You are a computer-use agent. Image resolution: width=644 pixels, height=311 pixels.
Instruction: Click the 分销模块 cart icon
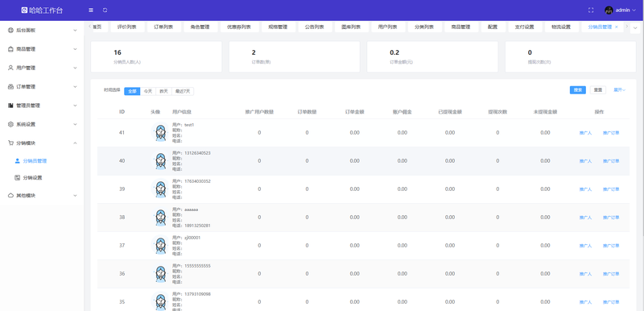point(10,143)
